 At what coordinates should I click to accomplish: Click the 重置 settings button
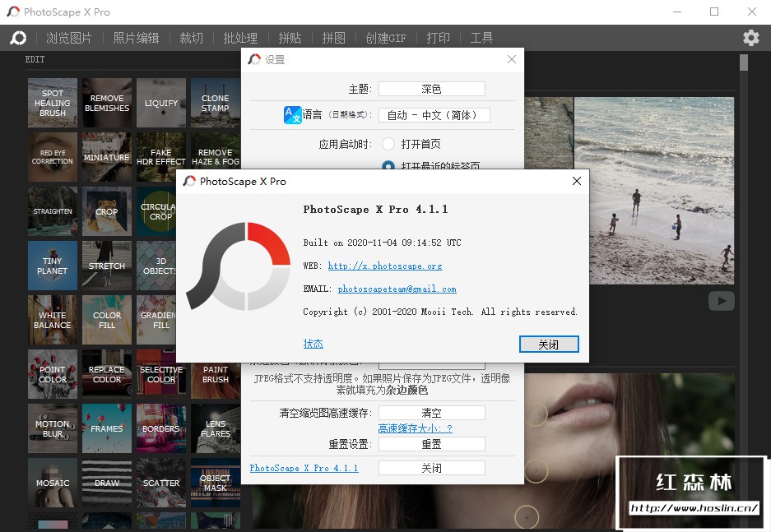[432, 444]
